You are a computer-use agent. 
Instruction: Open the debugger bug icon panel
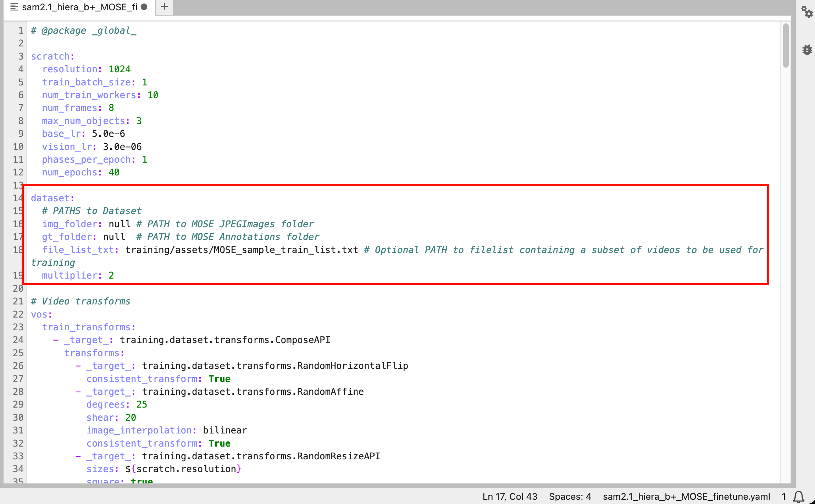(807, 50)
